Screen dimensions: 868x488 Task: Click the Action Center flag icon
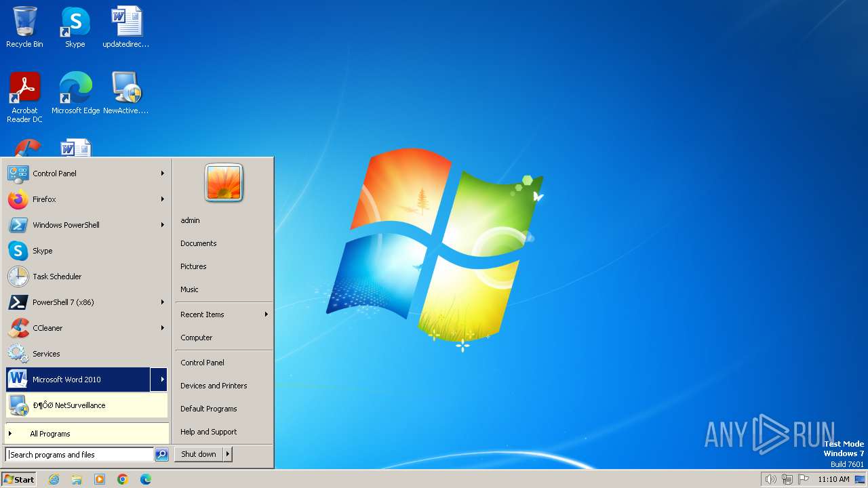(804, 479)
